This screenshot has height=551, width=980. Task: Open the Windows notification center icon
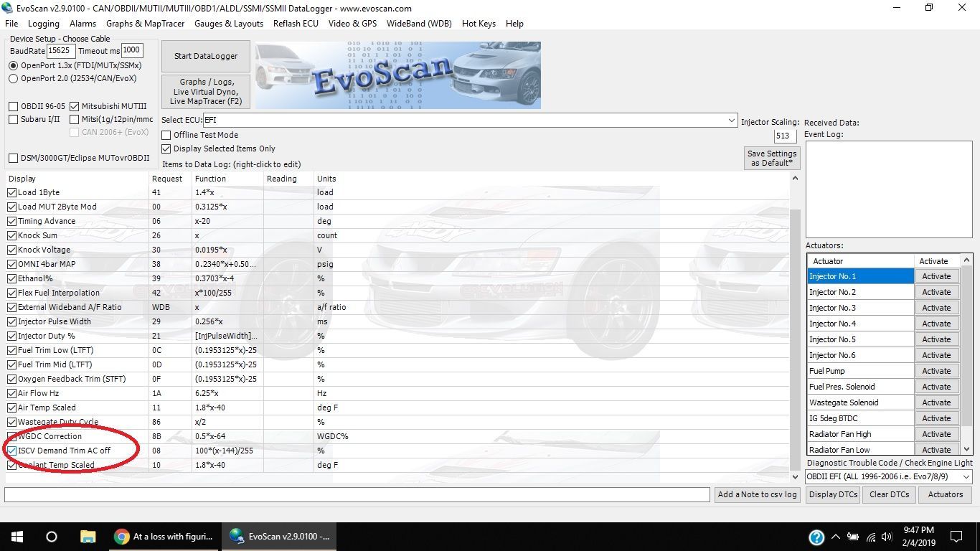coord(956,536)
